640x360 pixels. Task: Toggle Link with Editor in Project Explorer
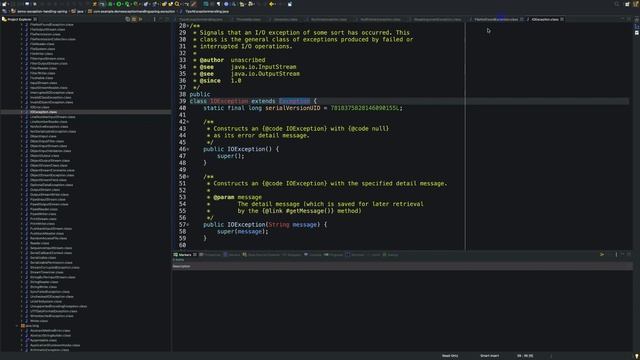[x=134, y=19]
